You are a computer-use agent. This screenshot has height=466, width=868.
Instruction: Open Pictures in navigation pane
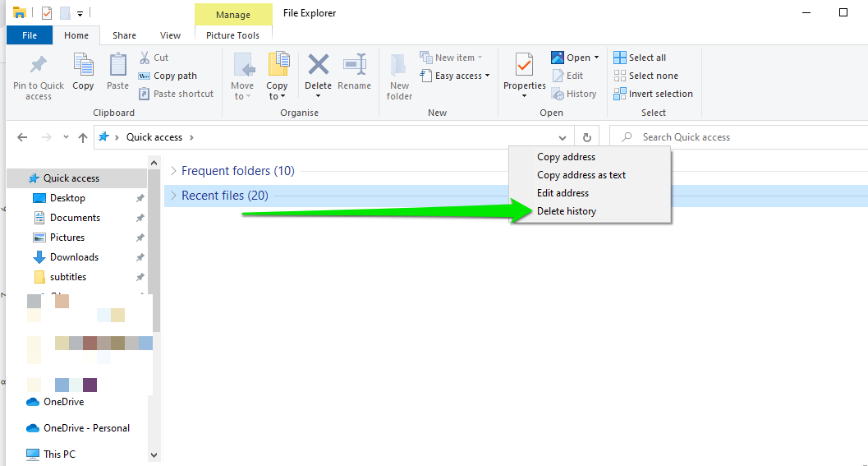(x=67, y=238)
